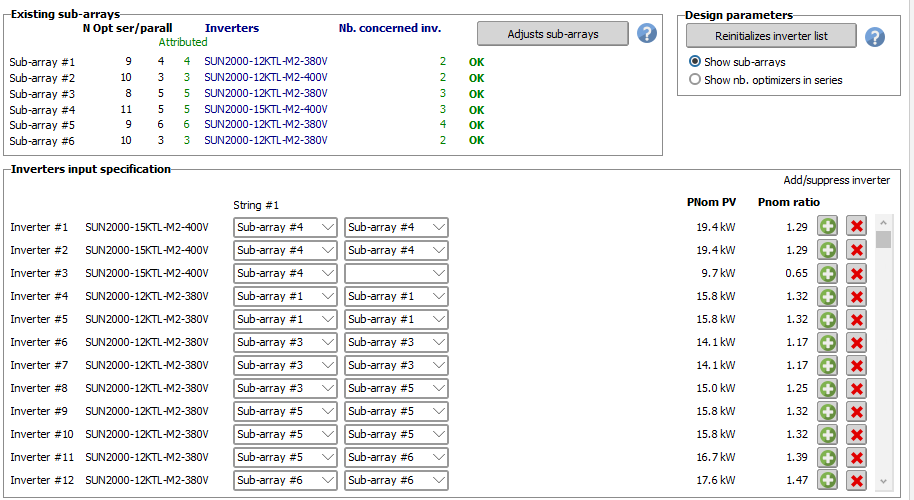Screen dimensions: 914x500
Task: Click green plus for Inverter #6
Action: pyautogui.click(x=827, y=342)
